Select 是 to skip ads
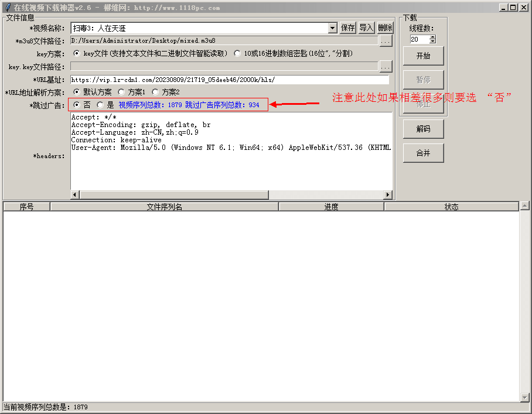 100,105
